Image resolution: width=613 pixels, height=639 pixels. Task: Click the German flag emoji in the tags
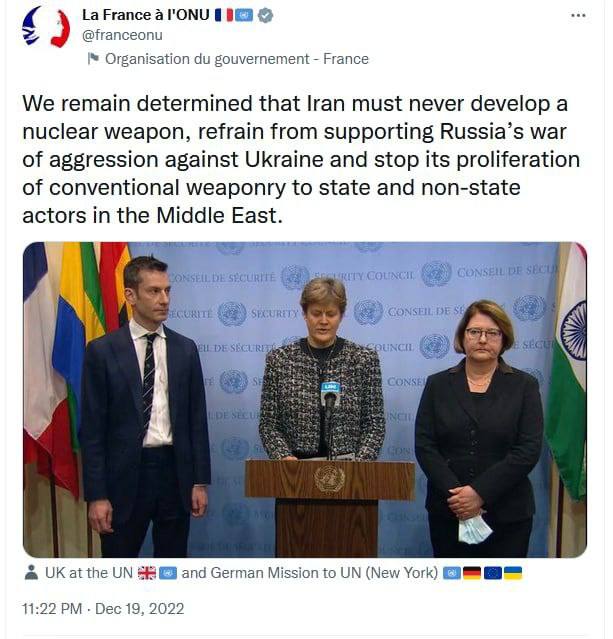(x=472, y=573)
